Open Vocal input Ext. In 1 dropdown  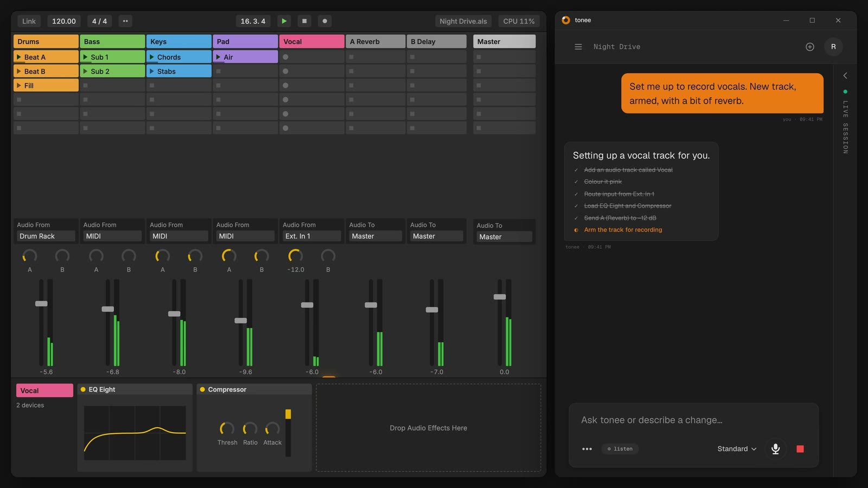312,236
